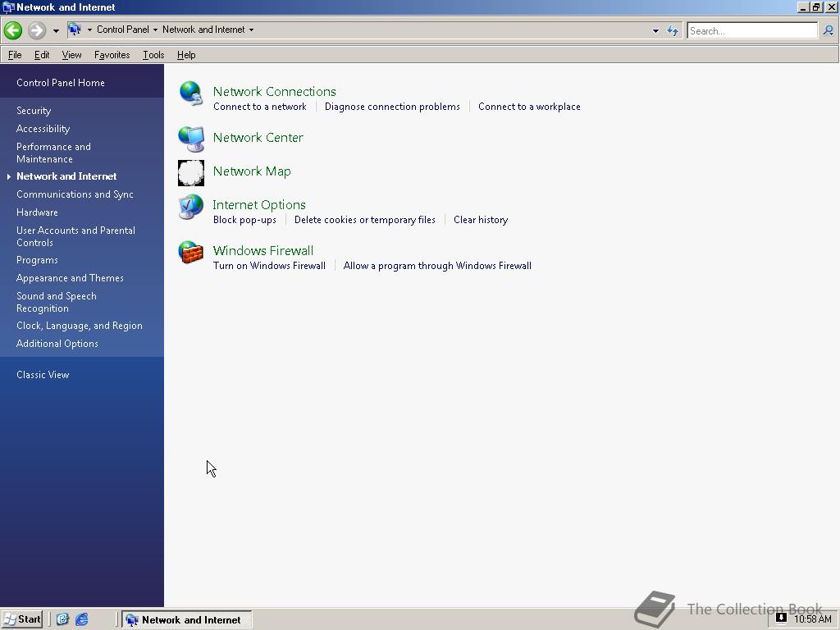840x630 pixels.
Task: Click inside the Search box
Action: [752, 30]
